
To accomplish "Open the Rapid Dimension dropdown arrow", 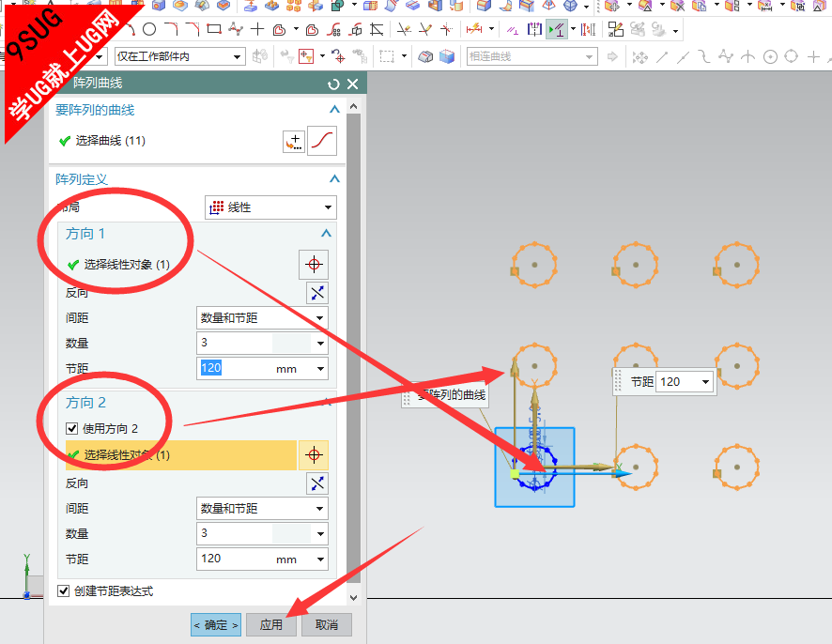I will click(491, 29).
